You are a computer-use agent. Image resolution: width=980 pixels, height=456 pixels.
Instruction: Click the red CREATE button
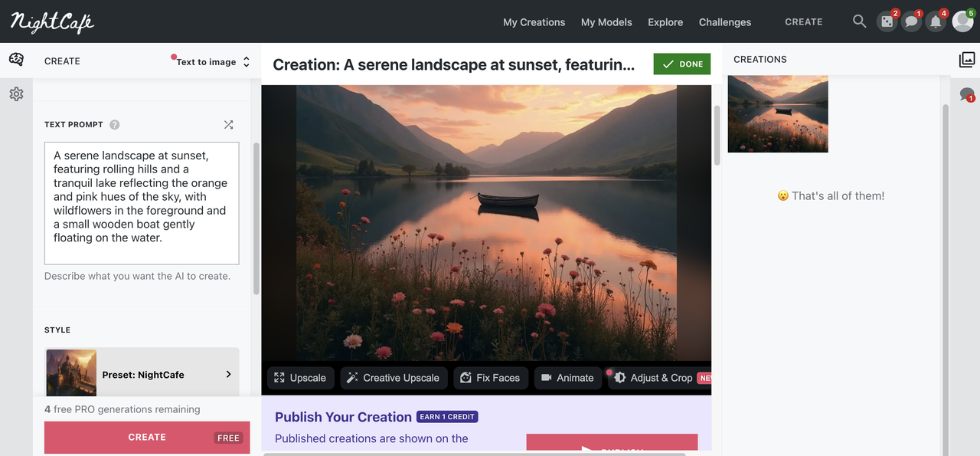147,437
